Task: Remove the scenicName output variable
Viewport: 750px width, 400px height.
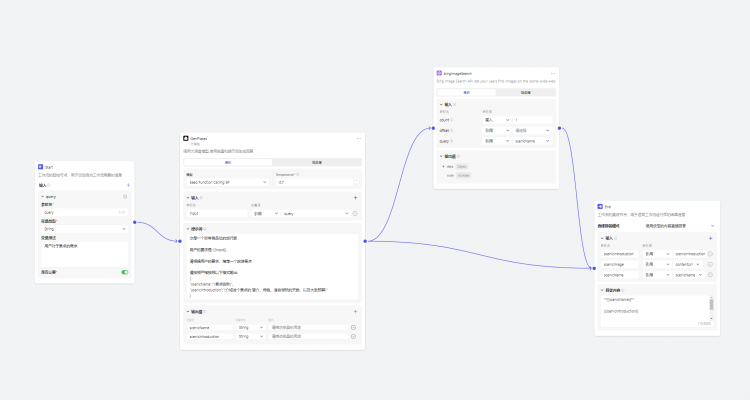Action: tap(353, 328)
